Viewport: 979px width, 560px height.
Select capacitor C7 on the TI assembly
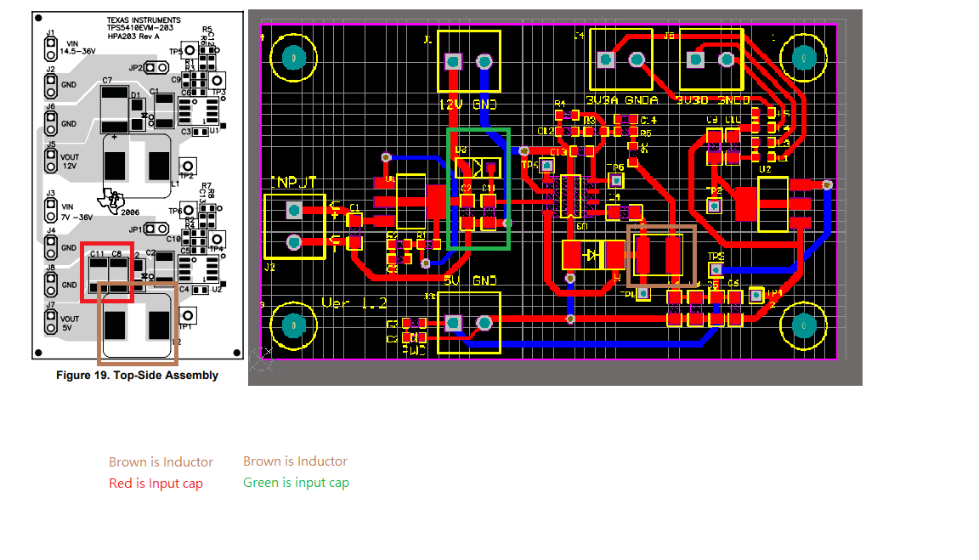click(115, 110)
